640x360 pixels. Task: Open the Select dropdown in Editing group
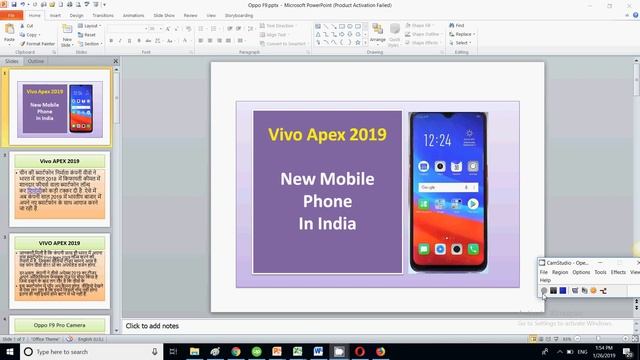tap(460, 43)
